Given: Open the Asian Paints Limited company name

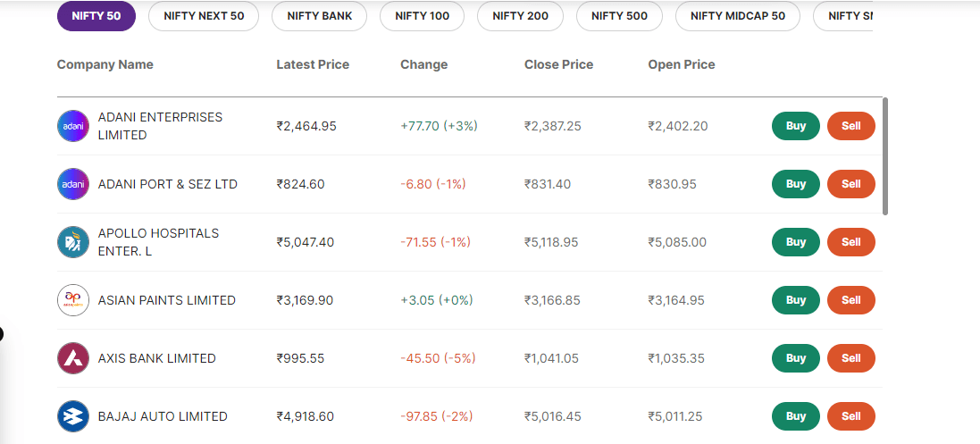Looking at the screenshot, I should [x=167, y=300].
